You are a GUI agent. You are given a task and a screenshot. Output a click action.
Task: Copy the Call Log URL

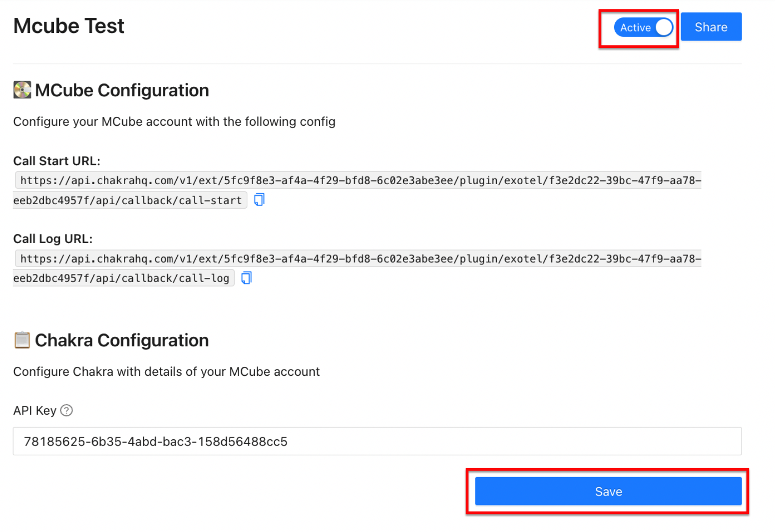(246, 278)
